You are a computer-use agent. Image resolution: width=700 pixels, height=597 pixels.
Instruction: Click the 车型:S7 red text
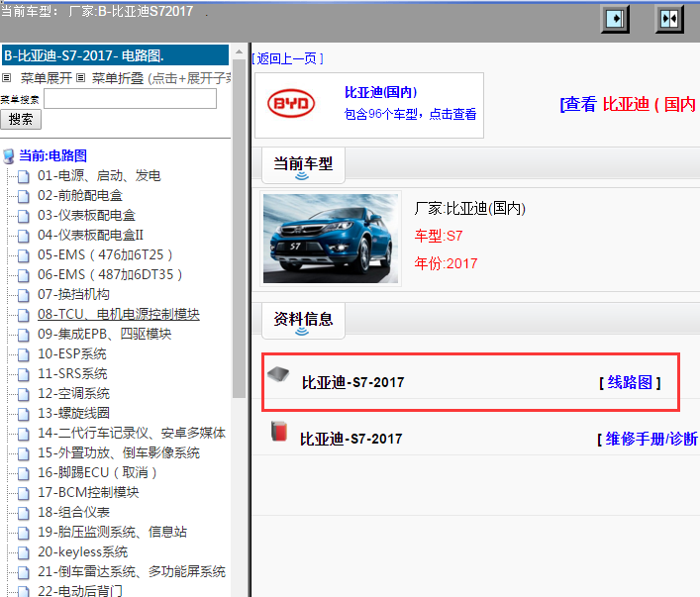tap(439, 236)
